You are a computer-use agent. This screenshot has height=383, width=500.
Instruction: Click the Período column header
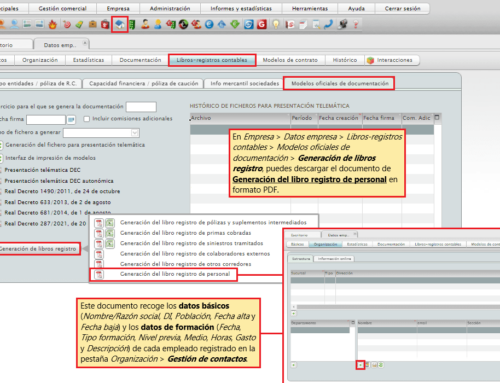(304, 118)
